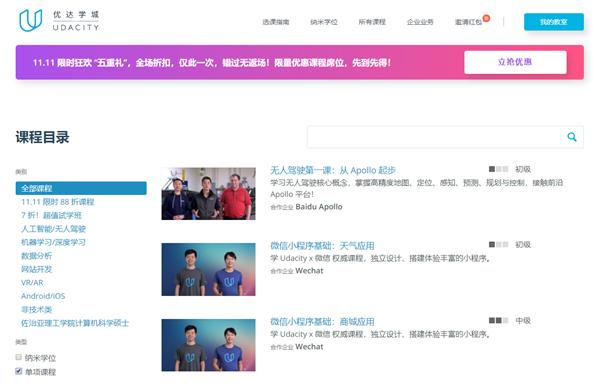Click the red badge on 邀请红包

486,18
